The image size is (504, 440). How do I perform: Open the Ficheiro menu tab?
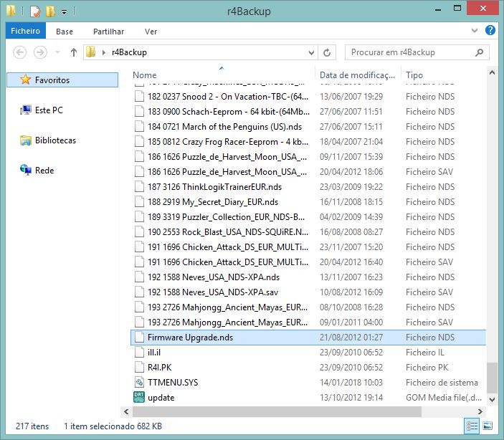(x=25, y=31)
